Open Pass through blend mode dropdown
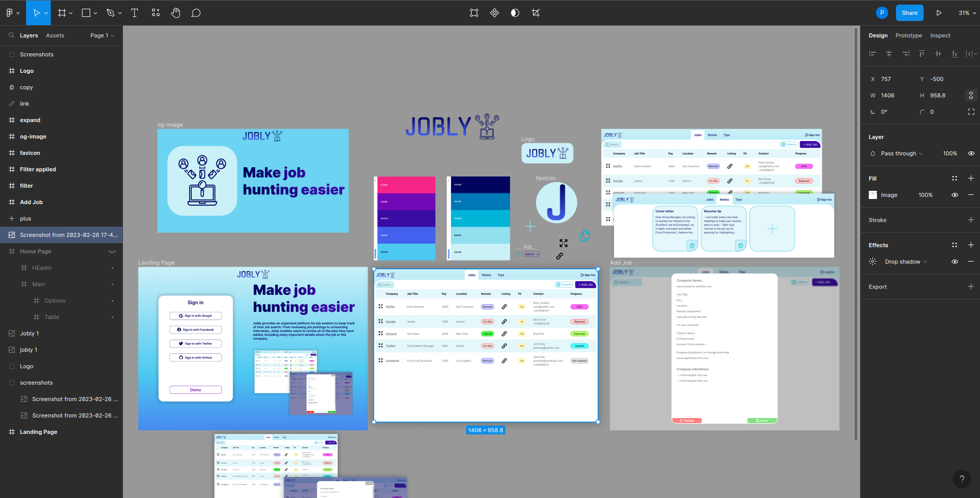 [x=901, y=153]
